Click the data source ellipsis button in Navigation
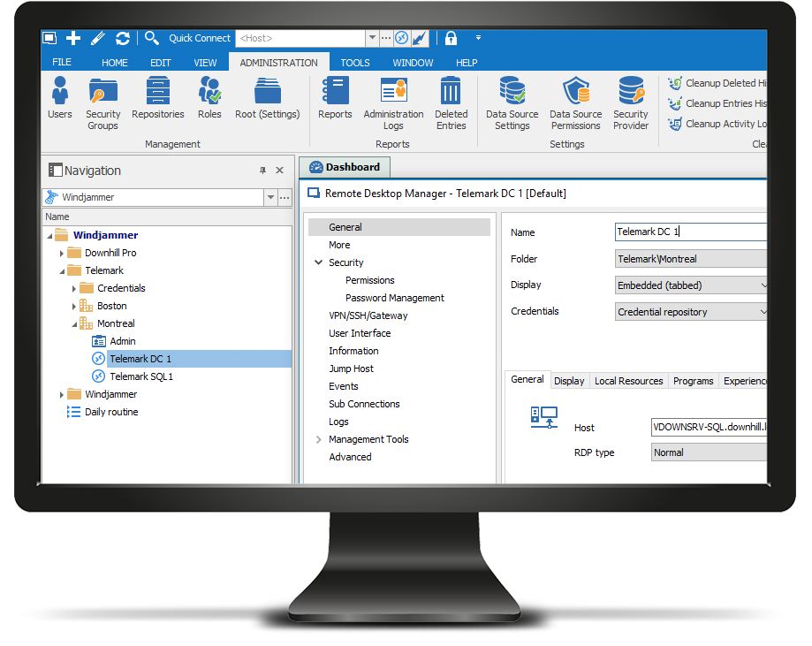This screenshot has height=646, width=812. 285,197
